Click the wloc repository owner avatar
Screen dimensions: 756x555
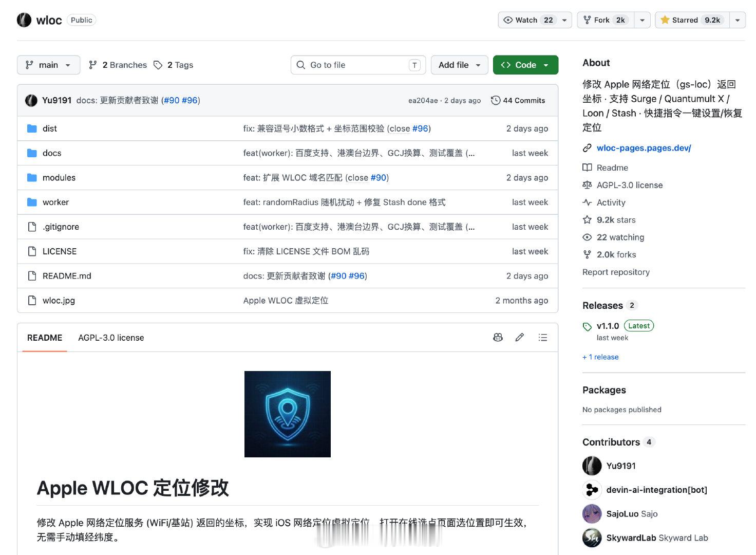tap(24, 20)
